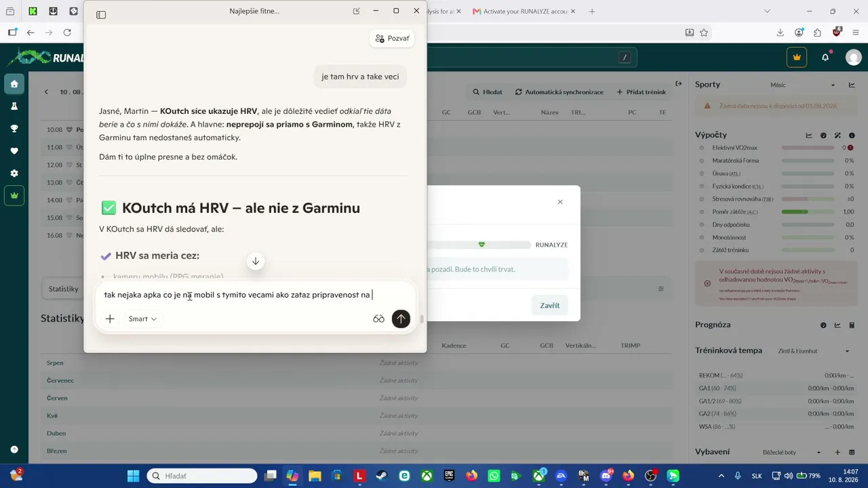Click the Efektivní VO2max progress bar
The image size is (868, 488).
pos(808,148)
